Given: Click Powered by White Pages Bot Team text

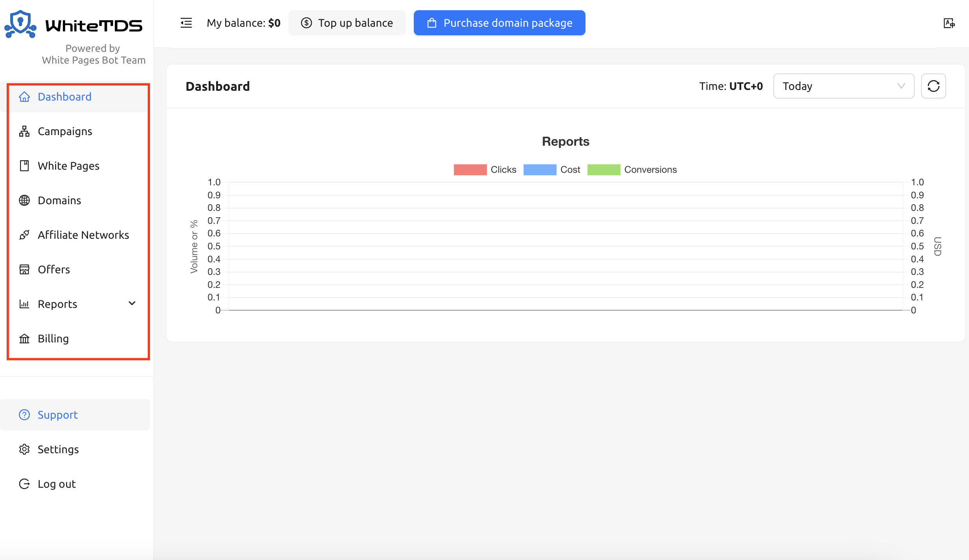Looking at the screenshot, I should [94, 54].
